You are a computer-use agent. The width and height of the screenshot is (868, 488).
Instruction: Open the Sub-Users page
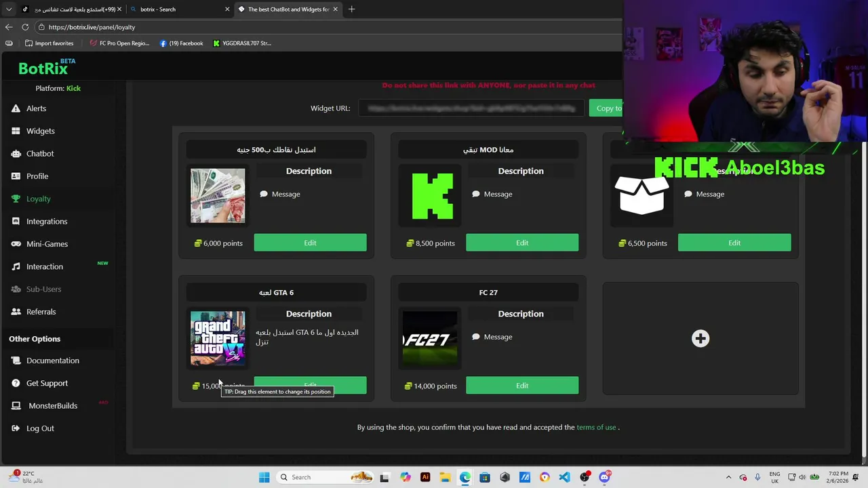click(x=36, y=289)
